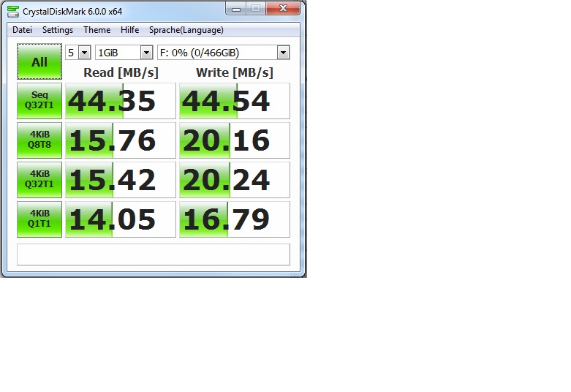Click the empty comment field at bottom
This screenshot has height=392, width=571.
(154, 255)
